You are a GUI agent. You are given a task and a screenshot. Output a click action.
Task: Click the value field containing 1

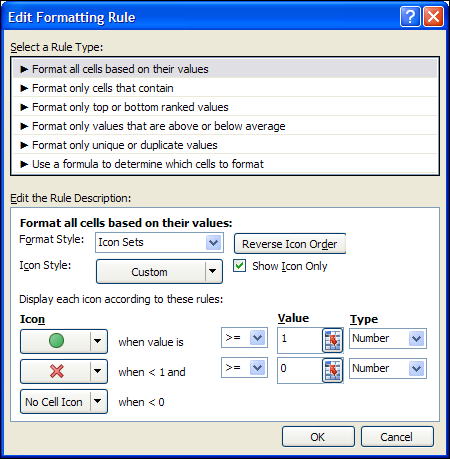click(x=300, y=340)
